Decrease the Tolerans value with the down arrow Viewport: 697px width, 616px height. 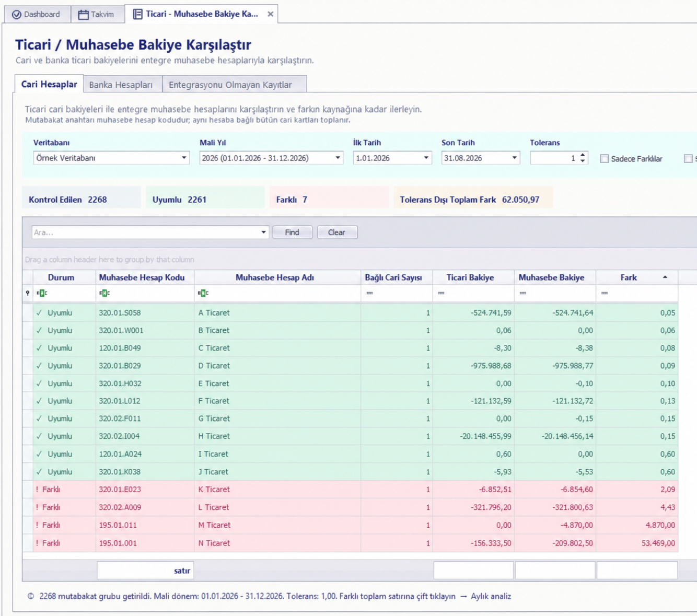(583, 161)
